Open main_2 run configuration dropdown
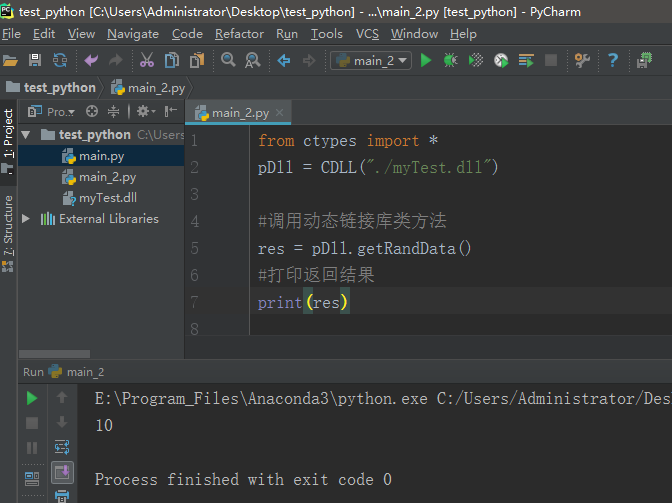The width and height of the screenshot is (672, 503). [x=371, y=60]
